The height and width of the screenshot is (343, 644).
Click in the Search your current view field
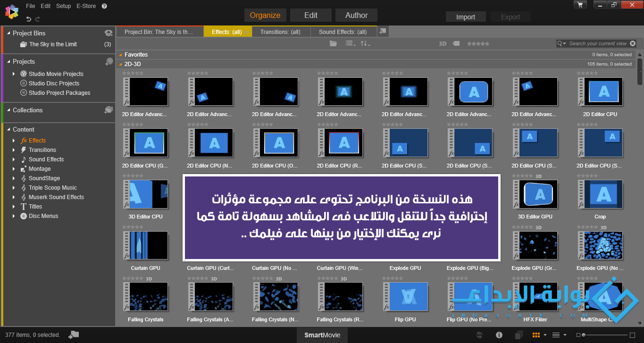tap(598, 43)
